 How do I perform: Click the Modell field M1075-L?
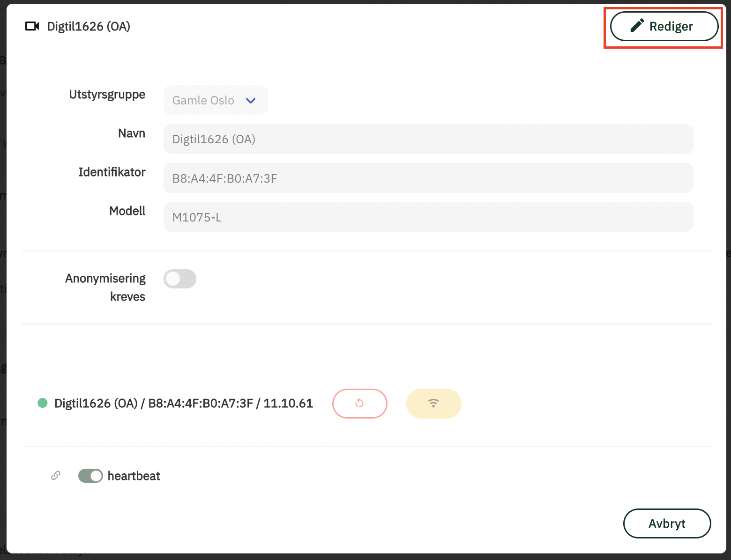(x=428, y=217)
